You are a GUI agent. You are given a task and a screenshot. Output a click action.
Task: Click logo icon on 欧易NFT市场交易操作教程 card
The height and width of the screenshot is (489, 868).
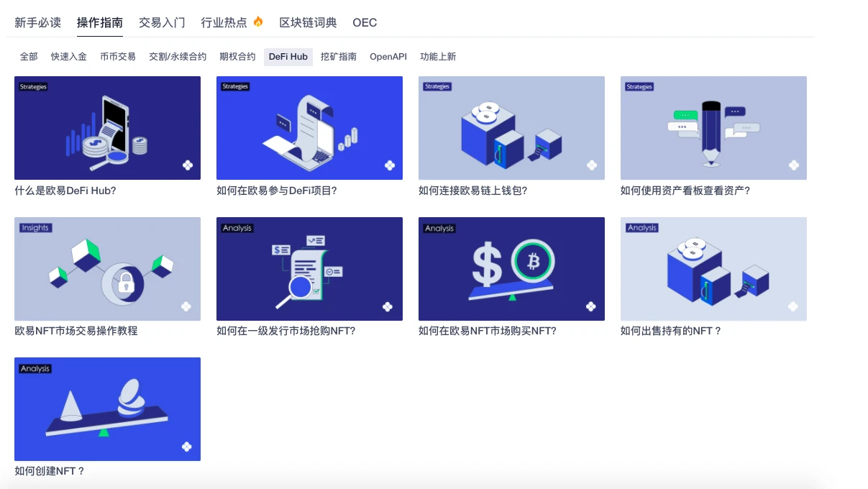pos(186,306)
